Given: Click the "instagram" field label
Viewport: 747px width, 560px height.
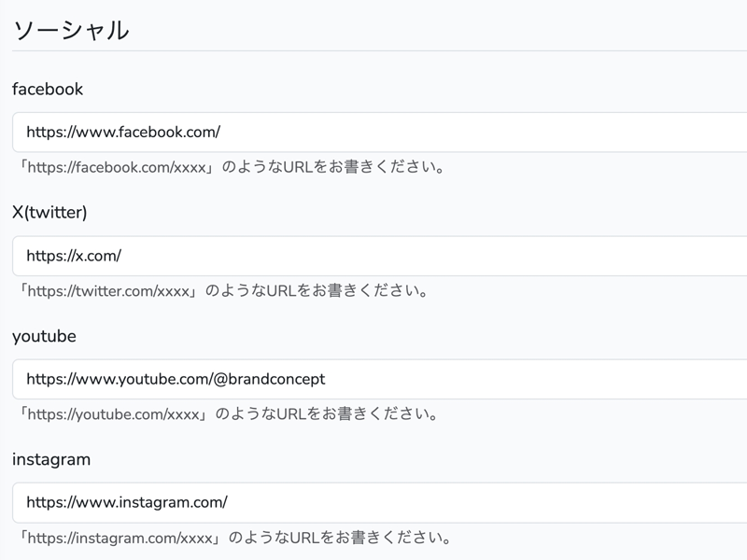Looking at the screenshot, I should pyautogui.click(x=51, y=459).
